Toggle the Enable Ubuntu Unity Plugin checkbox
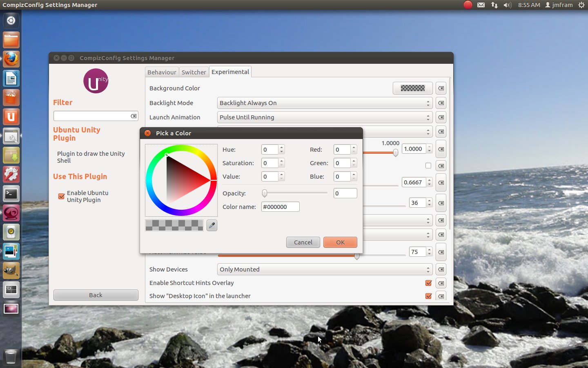Image resolution: width=588 pixels, height=368 pixels. pos(61,196)
